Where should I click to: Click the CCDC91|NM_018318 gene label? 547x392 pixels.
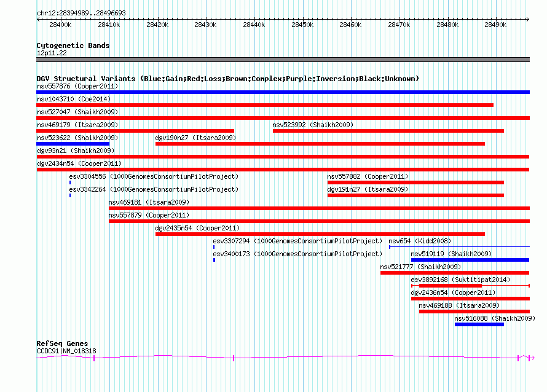[x=66, y=351]
